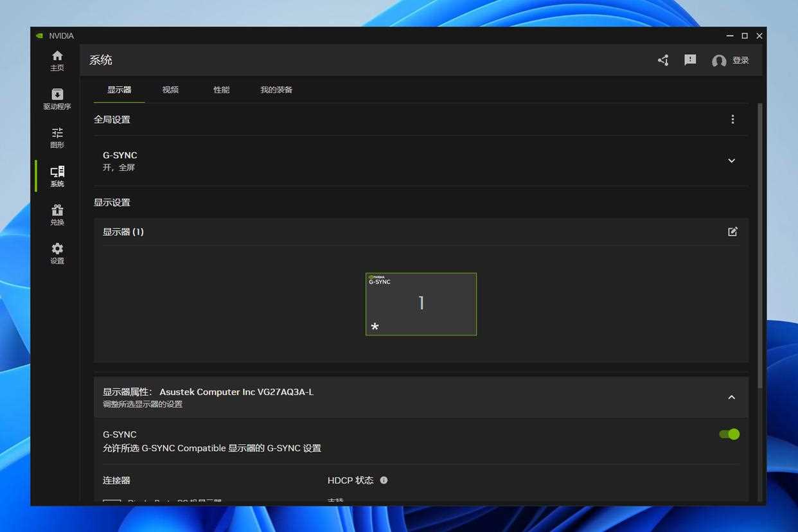Click the vertical scrollbar on the right
This screenshot has width=798, height=532.
(x=760, y=244)
